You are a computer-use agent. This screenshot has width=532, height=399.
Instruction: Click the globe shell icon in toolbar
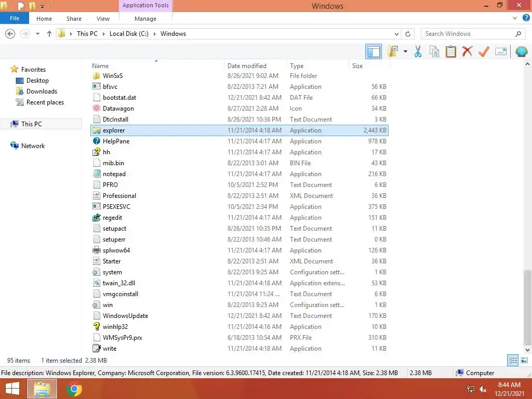click(522, 51)
